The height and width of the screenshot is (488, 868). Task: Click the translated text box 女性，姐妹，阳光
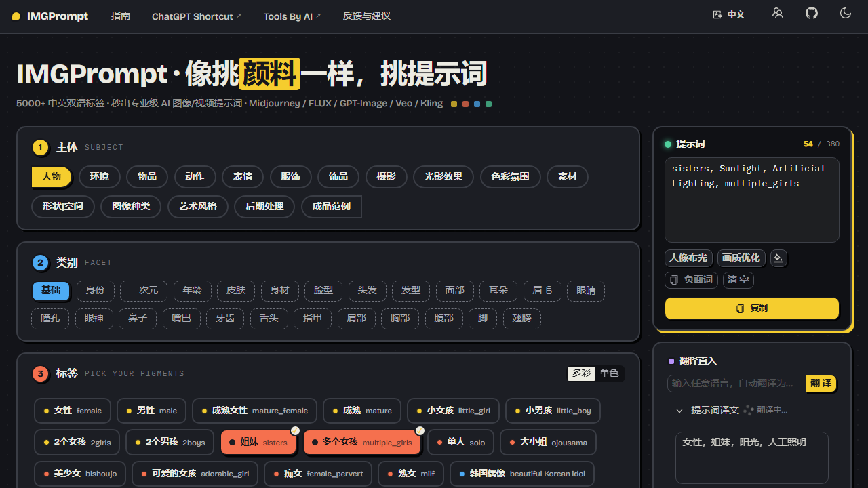752,457
